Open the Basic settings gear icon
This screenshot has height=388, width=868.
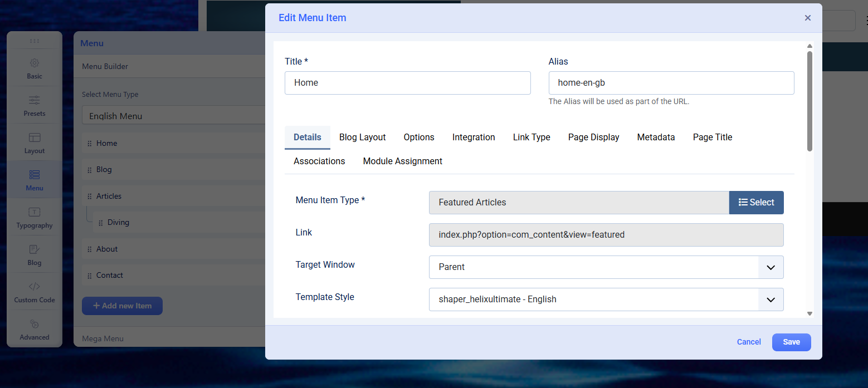tap(35, 63)
